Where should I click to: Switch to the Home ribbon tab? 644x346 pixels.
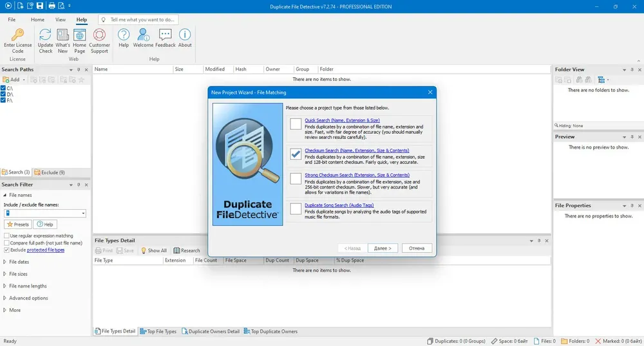tap(37, 20)
